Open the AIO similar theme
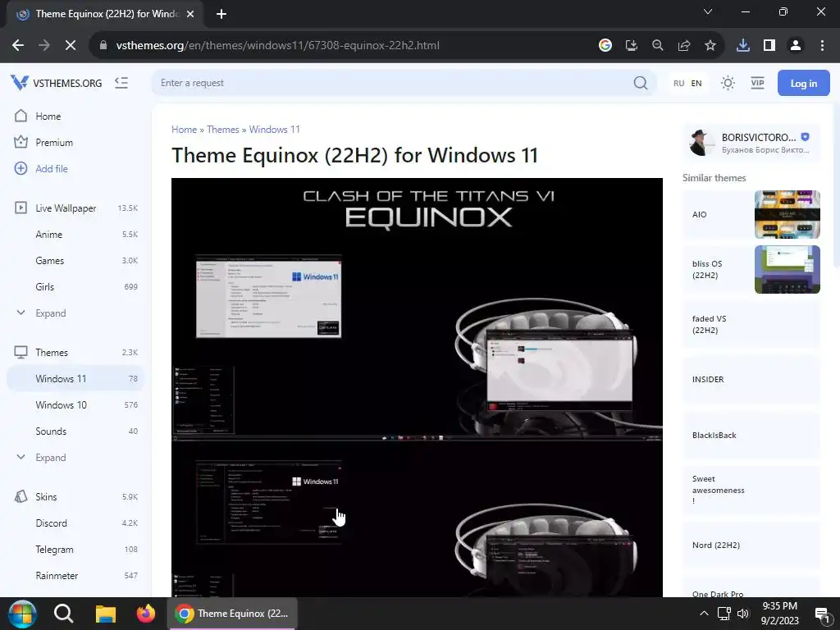Image resolution: width=840 pixels, height=630 pixels. pyautogui.click(x=751, y=214)
